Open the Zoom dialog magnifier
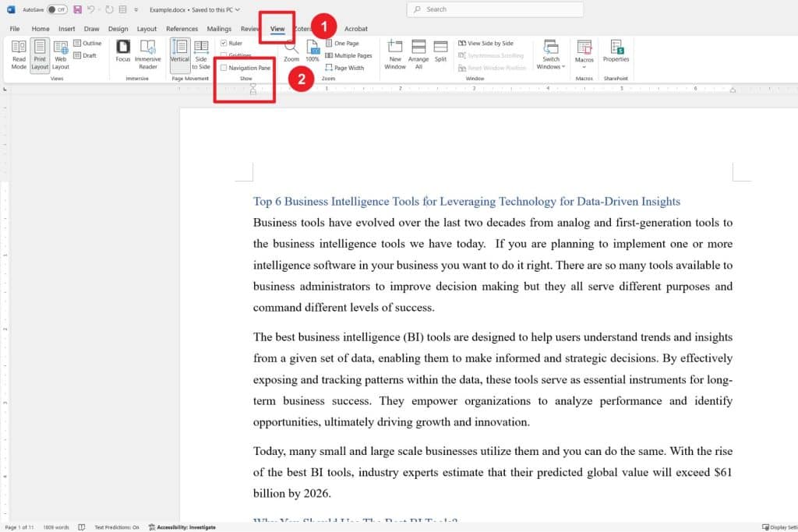Screen dimensions: 798x532 291,51
